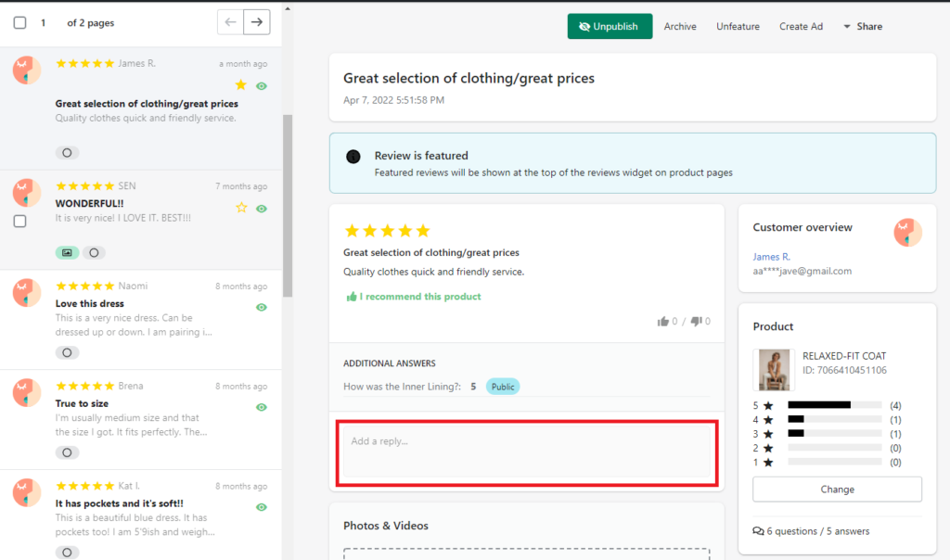
Task: Open the Share dropdown
Action: point(863,26)
